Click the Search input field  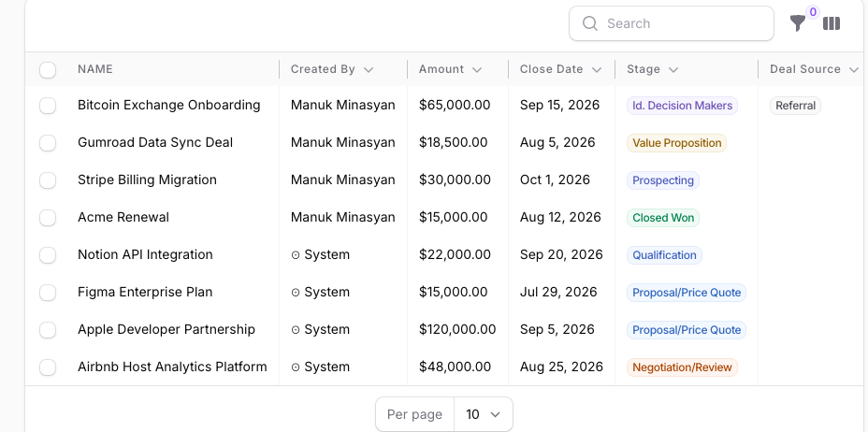[x=672, y=23]
